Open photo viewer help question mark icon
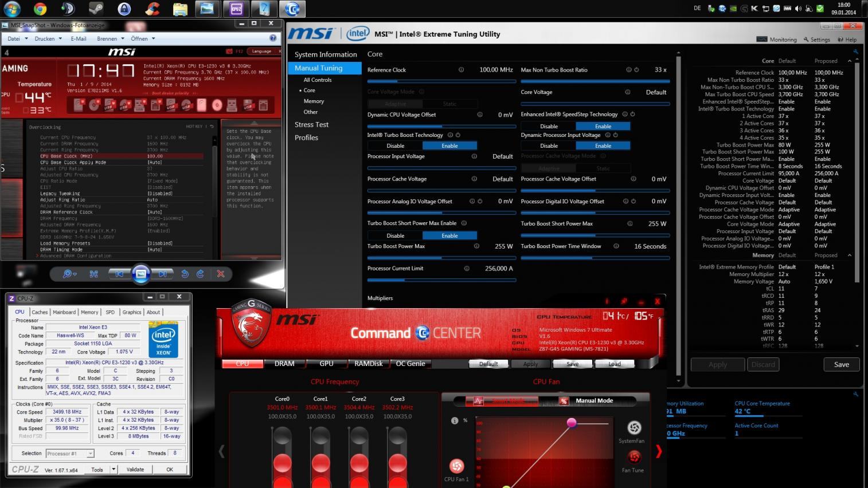Screen dimensions: 868x488 pyautogui.click(x=273, y=38)
